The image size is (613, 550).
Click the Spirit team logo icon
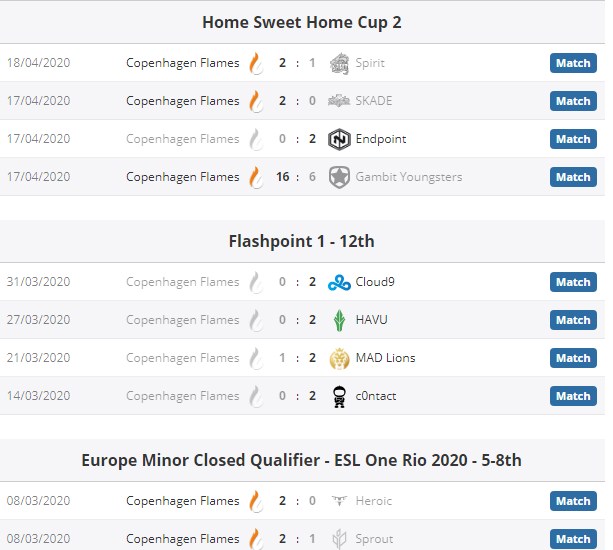pos(340,63)
